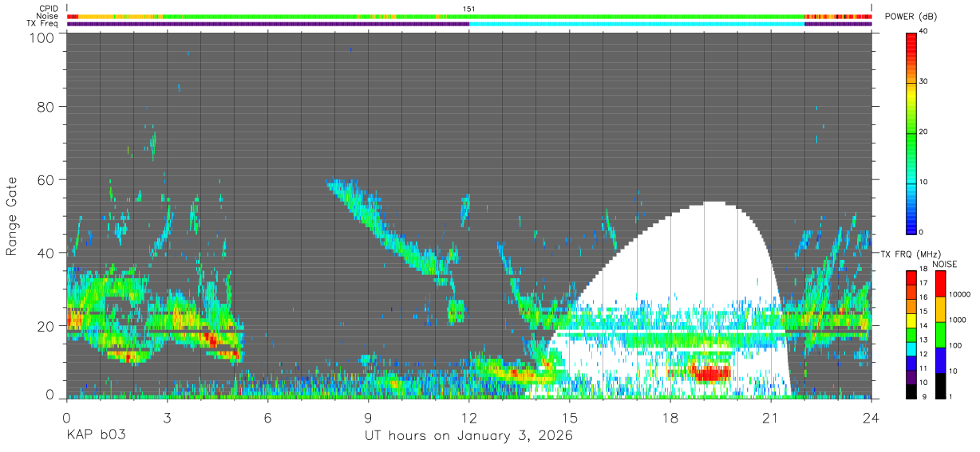980x452 pixels.
Task: Click the NOISE legend title
Action: [944, 264]
